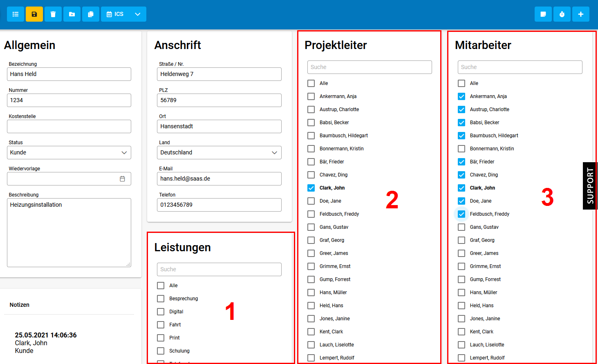Check Gump, Forrest in Projektleiter
Viewport: 598px width, 364px height.
coord(311,279)
